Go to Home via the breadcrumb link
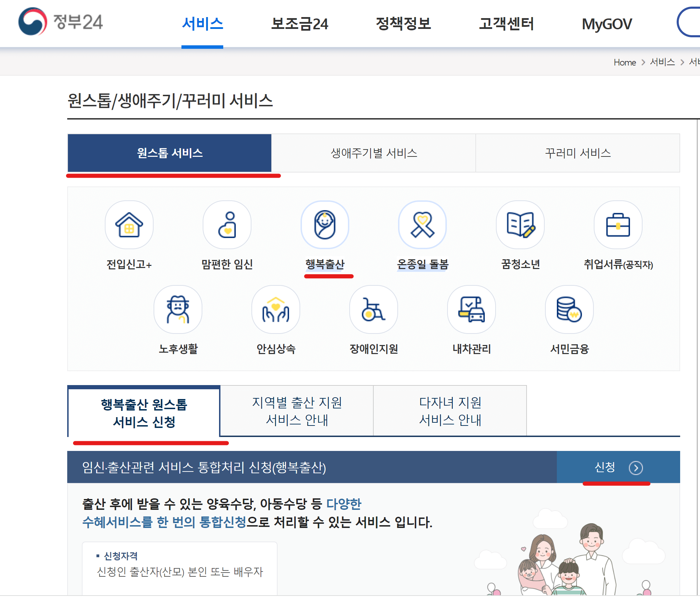Viewport: 700px width, 598px height. [x=625, y=62]
